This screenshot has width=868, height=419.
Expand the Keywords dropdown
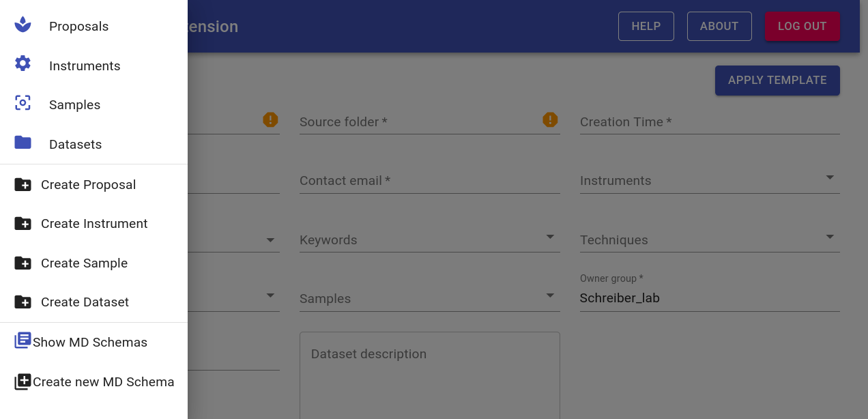(550, 236)
